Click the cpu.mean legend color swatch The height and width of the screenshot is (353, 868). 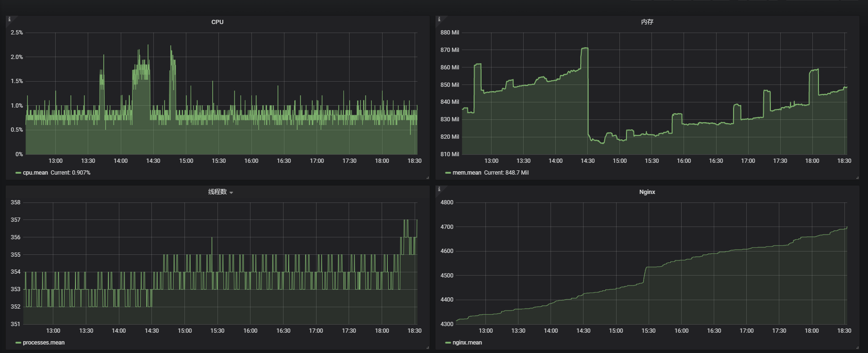pos(18,173)
